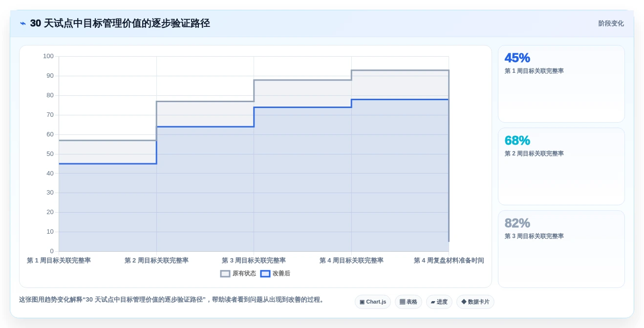644x328 pixels.
Task: Click the 进度 tag
Action: coord(439,302)
